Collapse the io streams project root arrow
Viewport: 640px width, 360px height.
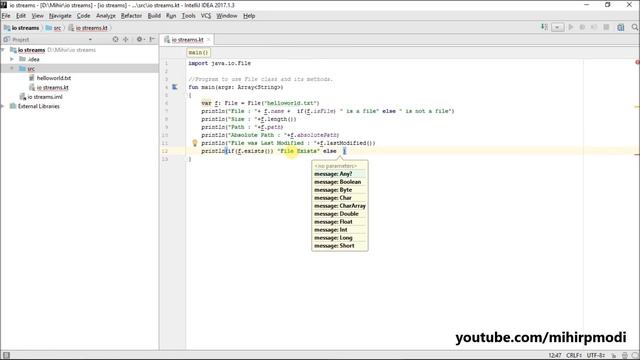point(3,50)
